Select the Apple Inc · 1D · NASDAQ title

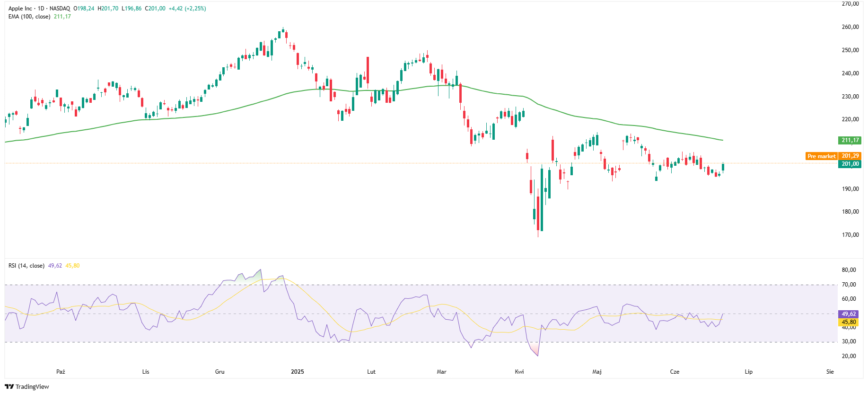pyautogui.click(x=39, y=9)
